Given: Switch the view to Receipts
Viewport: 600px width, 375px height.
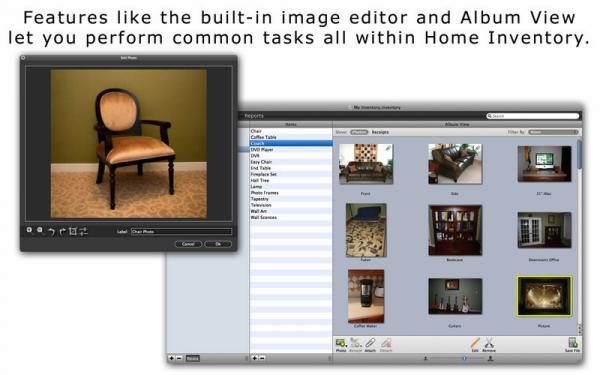Looking at the screenshot, I should click(380, 132).
